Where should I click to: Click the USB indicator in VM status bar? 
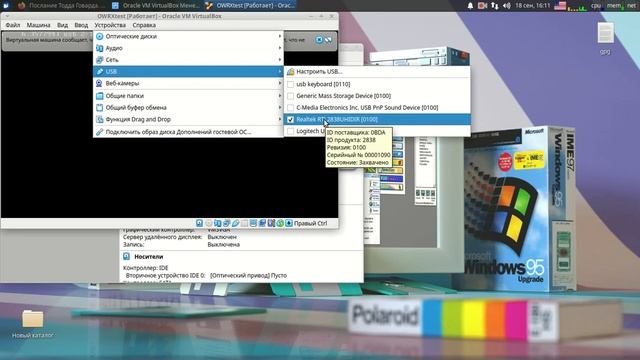coord(236,223)
